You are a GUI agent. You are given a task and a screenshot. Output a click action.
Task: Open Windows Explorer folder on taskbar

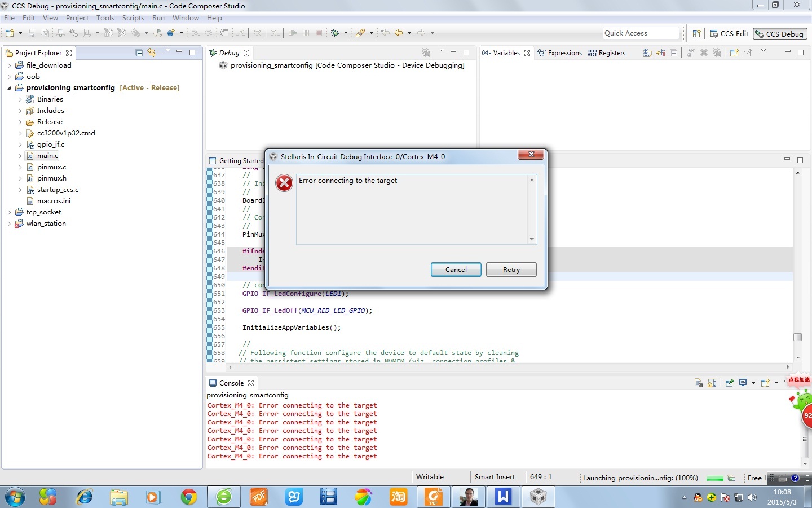119,497
